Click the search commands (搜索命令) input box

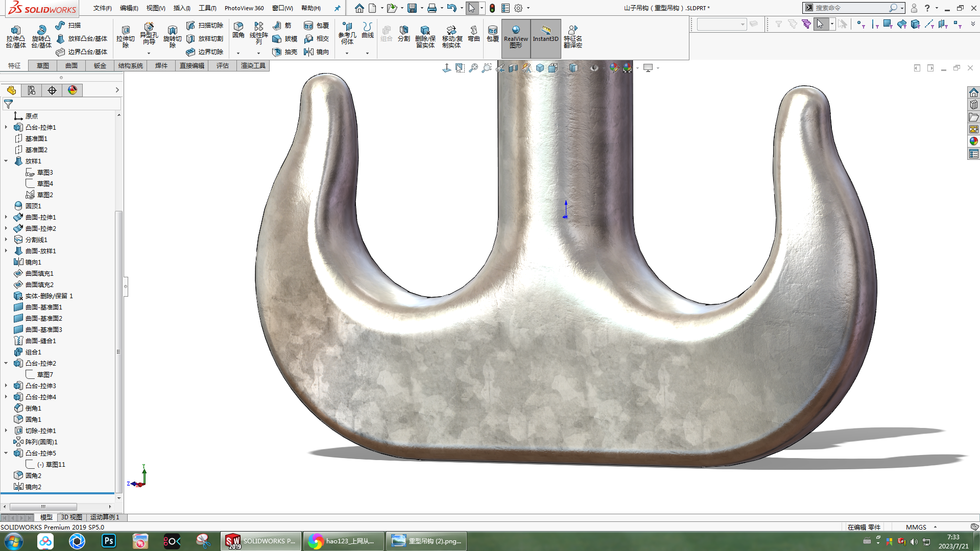(850, 8)
